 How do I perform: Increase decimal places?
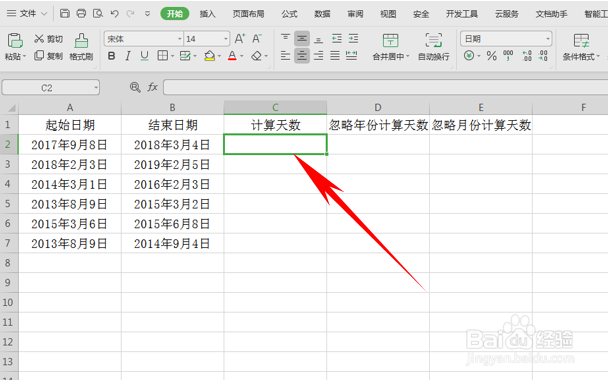point(527,56)
